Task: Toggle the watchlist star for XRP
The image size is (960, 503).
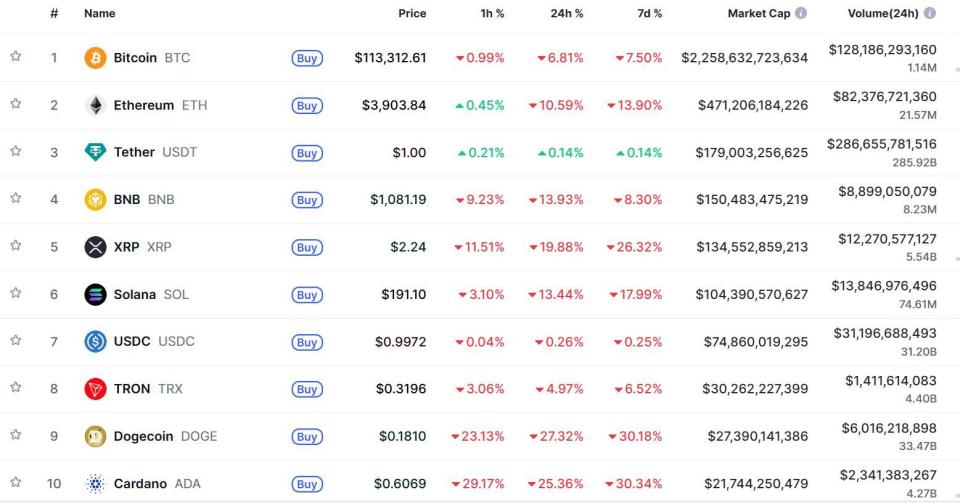Action: (x=16, y=246)
